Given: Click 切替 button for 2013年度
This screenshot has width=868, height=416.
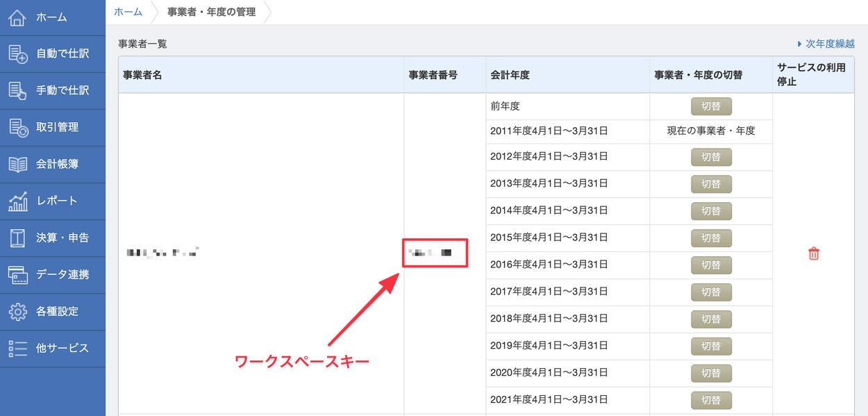Looking at the screenshot, I should 711,184.
